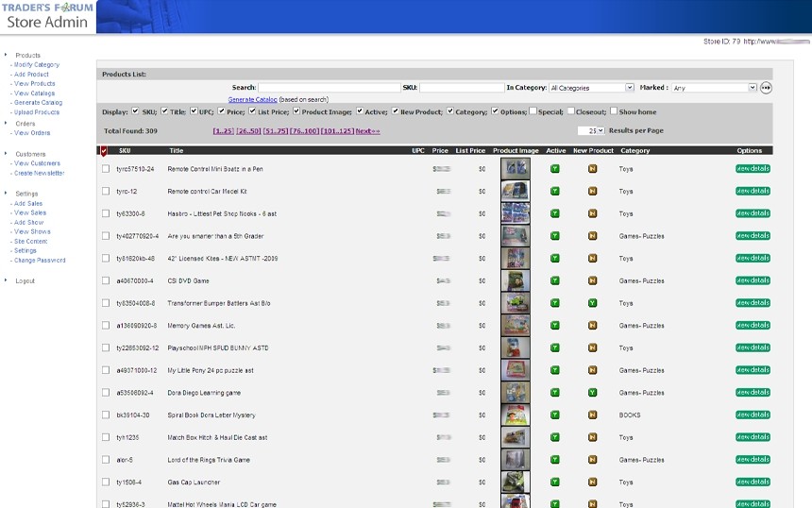Image resolution: width=812 pixels, height=508 pixels.
Task: Click the Price column header
Action: [x=440, y=151]
